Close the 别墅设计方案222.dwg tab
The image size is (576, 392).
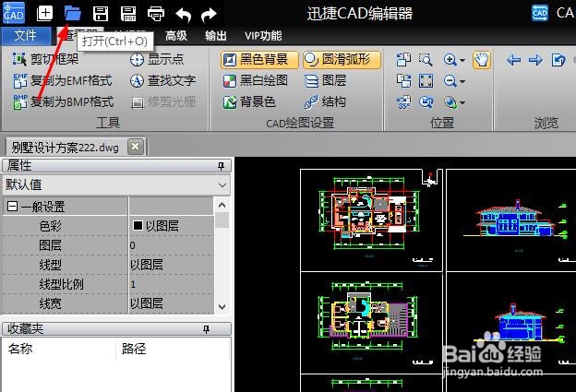[x=135, y=147]
